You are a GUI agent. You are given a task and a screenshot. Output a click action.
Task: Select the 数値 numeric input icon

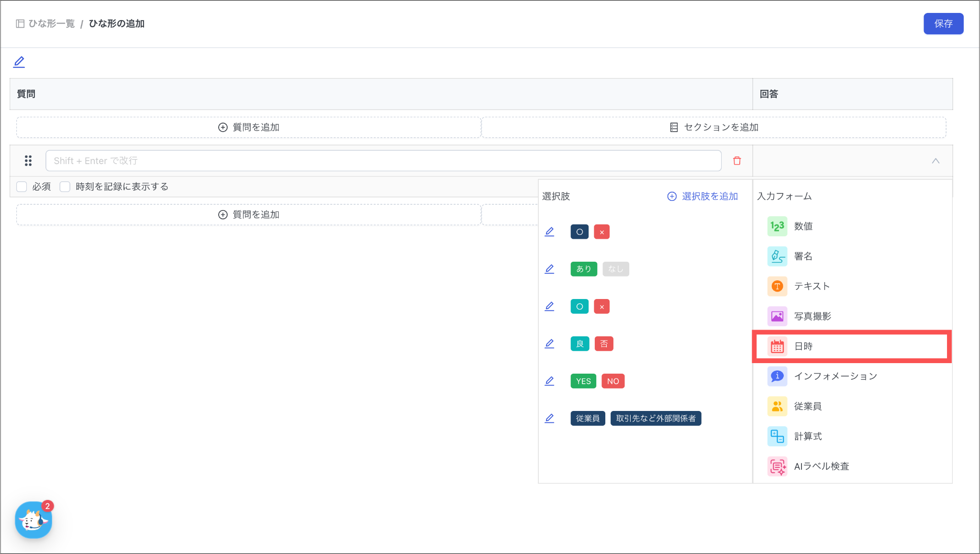(777, 226)
